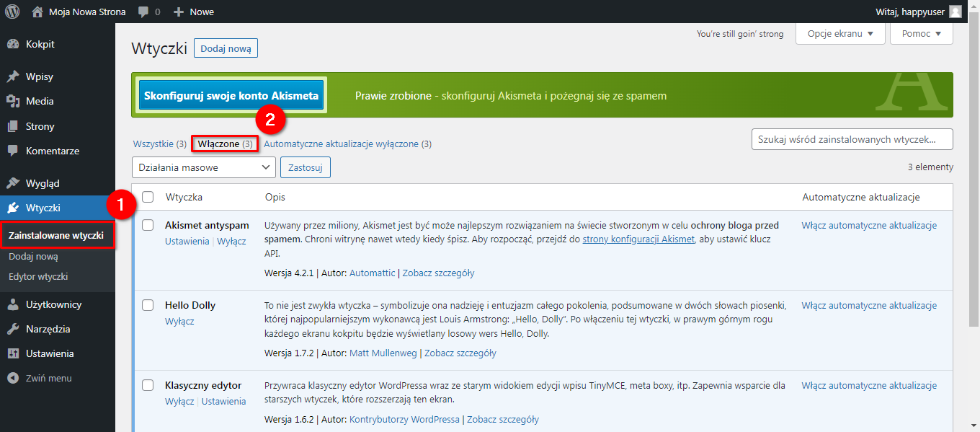Image resolution: width=980 pixels, height=432 pixels.
Task: Sort by the Wtyczka column header
Action: pyautogui.click(x=184, y=197)
